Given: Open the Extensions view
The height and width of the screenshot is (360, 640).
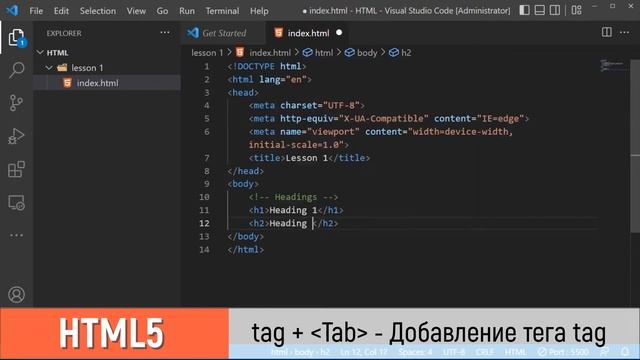Looking at the screenshot, I should 16,169.
